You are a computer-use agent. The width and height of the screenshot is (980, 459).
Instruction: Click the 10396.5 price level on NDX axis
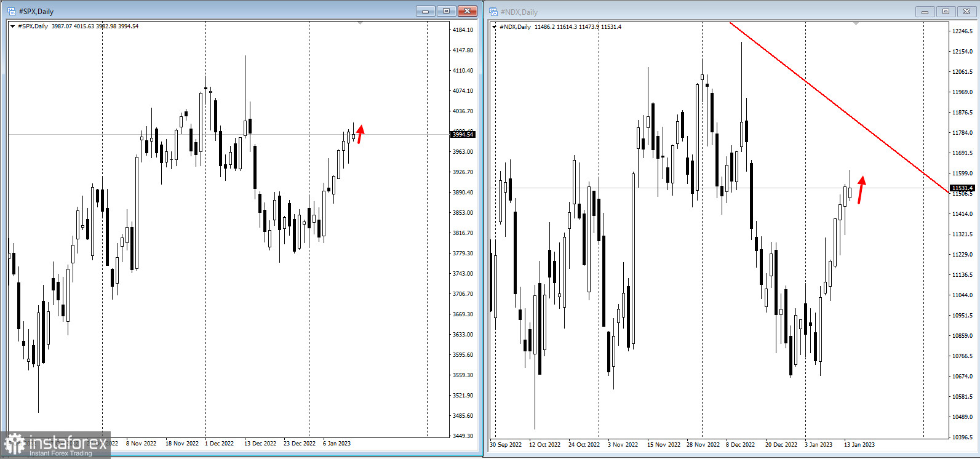coord(963,437)
